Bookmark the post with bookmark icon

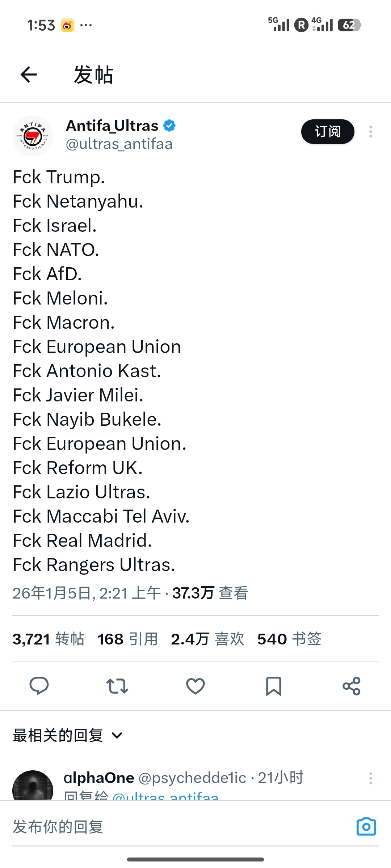(274, 686)
